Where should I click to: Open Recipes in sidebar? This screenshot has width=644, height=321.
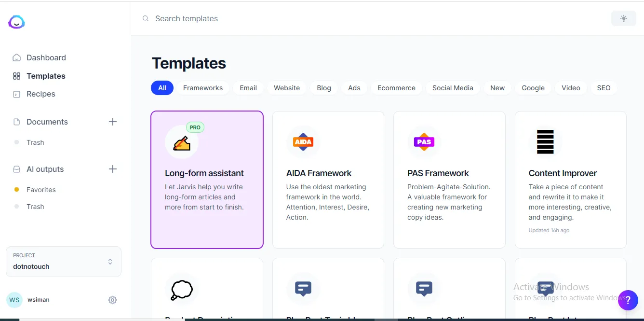pyautogui.click(x=41, y=94)
